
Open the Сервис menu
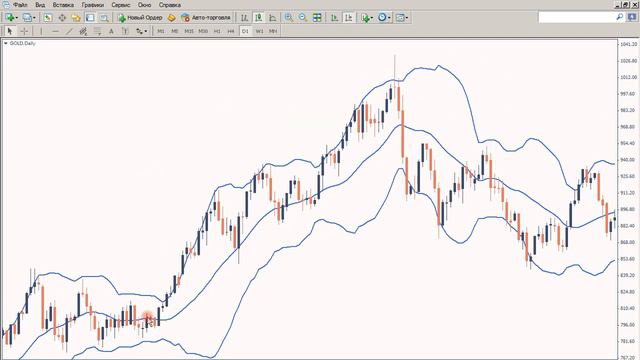pyautogui.click(x=120, y=5)
